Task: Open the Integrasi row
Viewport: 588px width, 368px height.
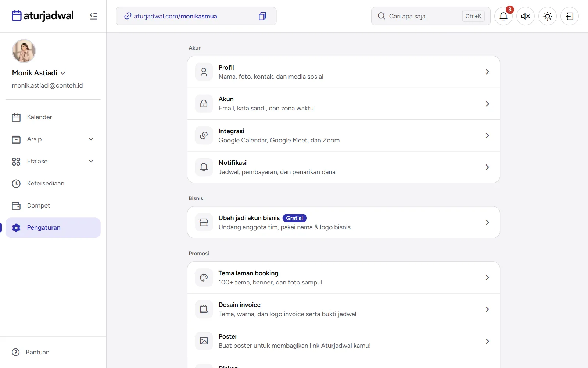Action: (344, 135)
